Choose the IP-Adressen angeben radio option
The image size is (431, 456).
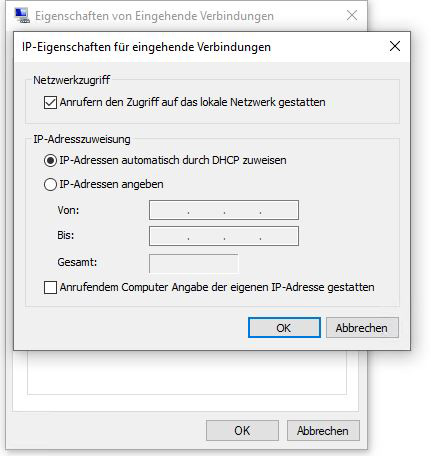[x=50, y=184]
